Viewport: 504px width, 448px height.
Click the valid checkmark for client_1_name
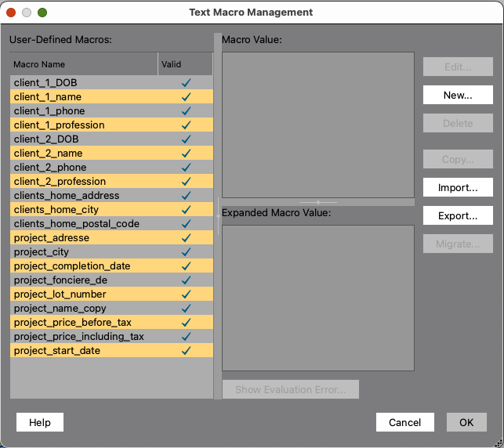pyautogui.click(x=186, y=96)
